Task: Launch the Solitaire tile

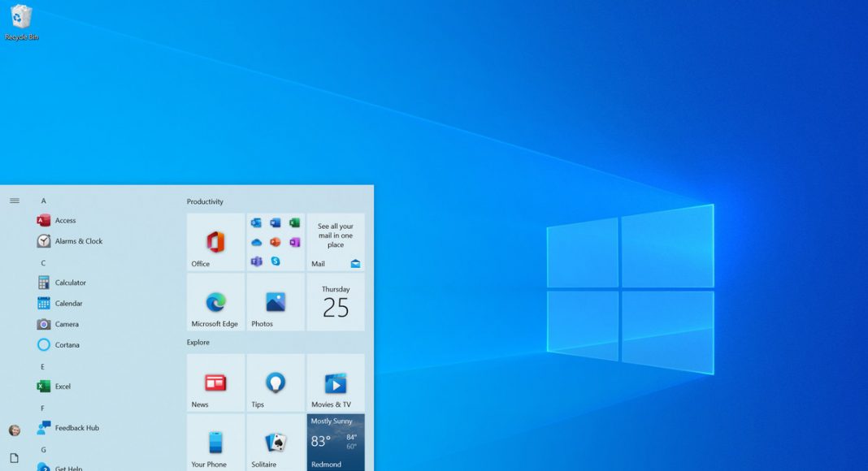Action: (276, 443)
